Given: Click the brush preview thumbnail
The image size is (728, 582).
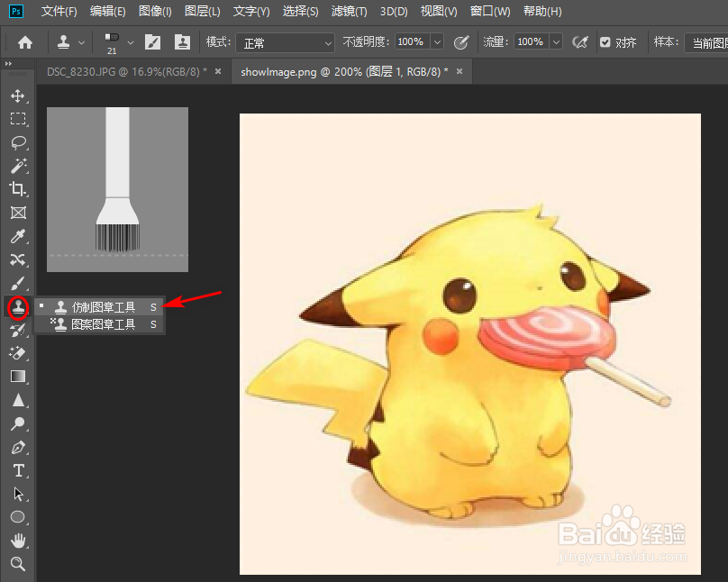Looking at the screenshot, I should 117,189.
